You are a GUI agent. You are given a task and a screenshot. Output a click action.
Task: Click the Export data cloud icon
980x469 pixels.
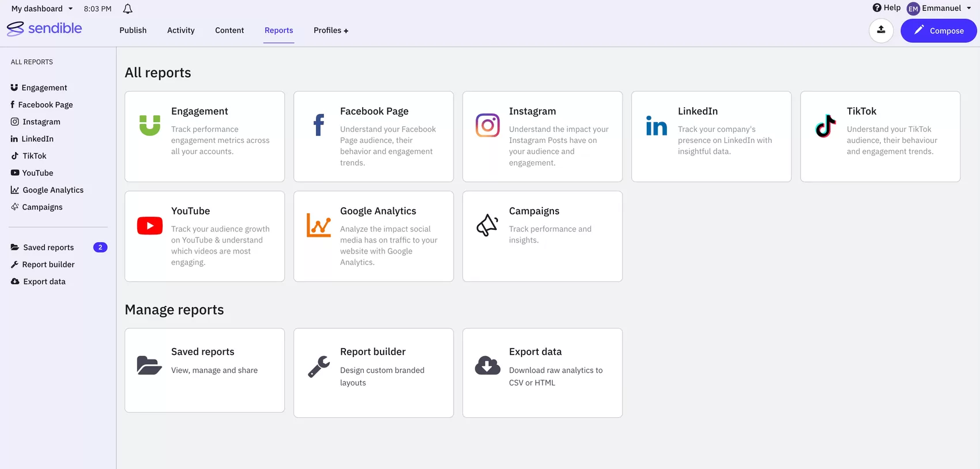(488, 365)
